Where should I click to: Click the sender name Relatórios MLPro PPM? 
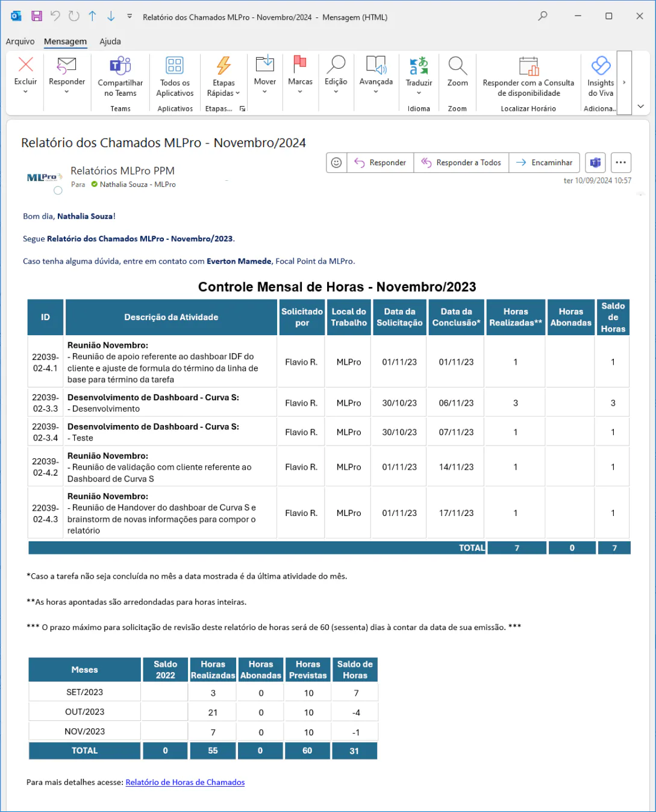tap(122, 171)
